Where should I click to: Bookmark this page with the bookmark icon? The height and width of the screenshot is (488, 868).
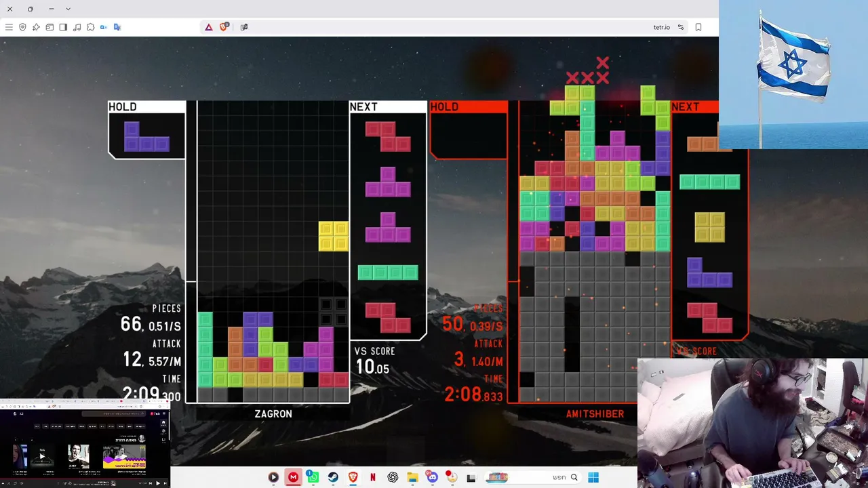pyautogui.click(x=698, y=27)
